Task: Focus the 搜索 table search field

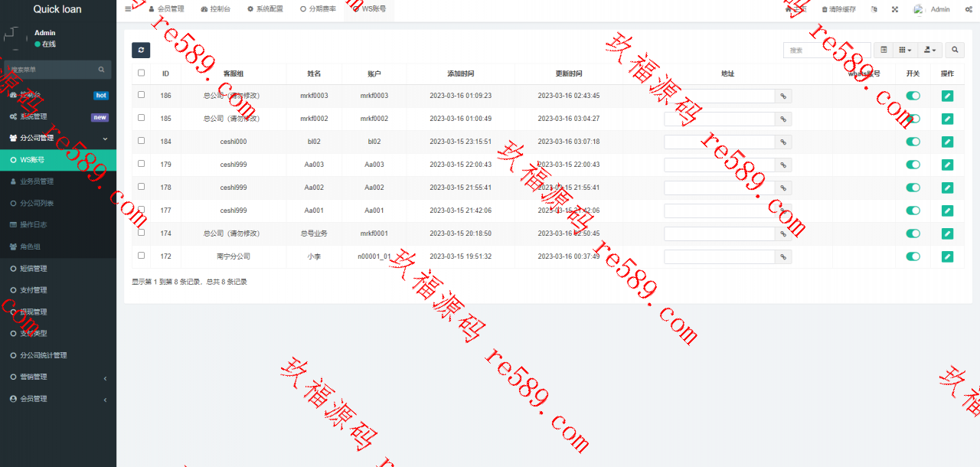Action: tap(827, 50)
